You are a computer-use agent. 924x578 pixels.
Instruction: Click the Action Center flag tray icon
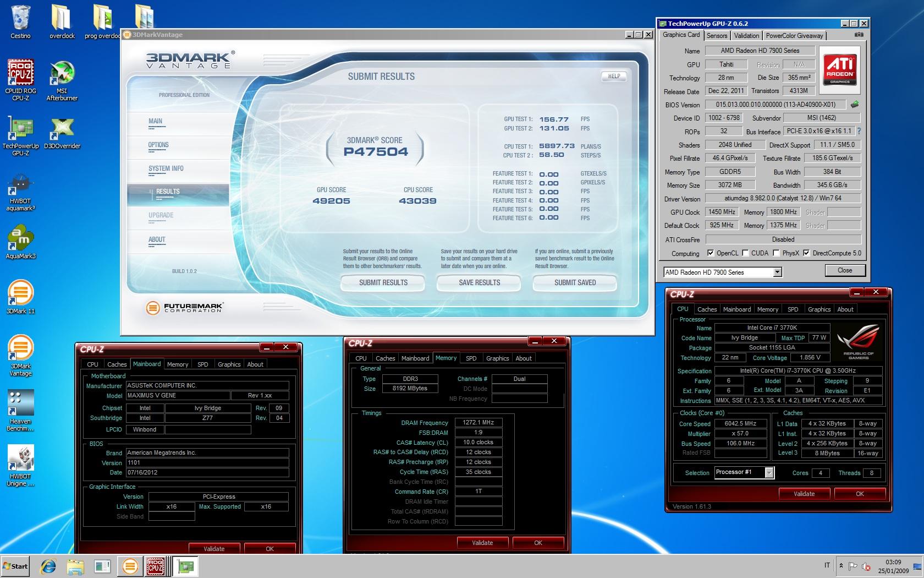pyautogui.click(x=853, y=566)
